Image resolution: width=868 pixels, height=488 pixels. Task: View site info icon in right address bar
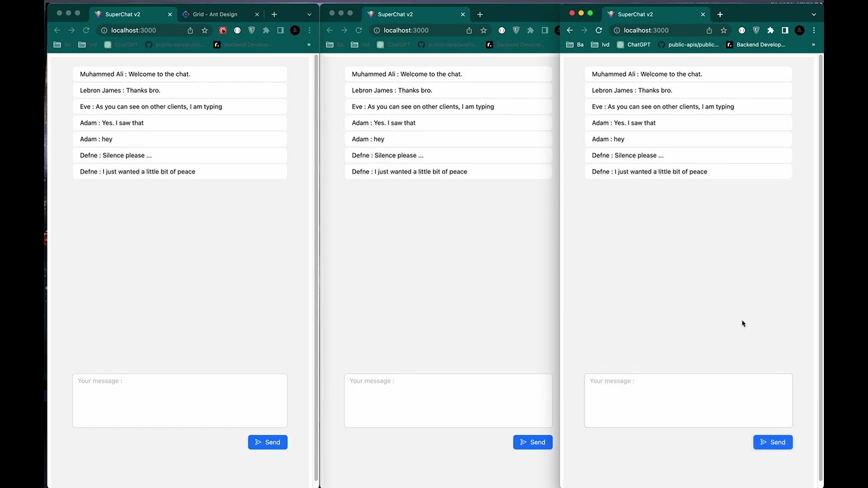coord(616,30)
